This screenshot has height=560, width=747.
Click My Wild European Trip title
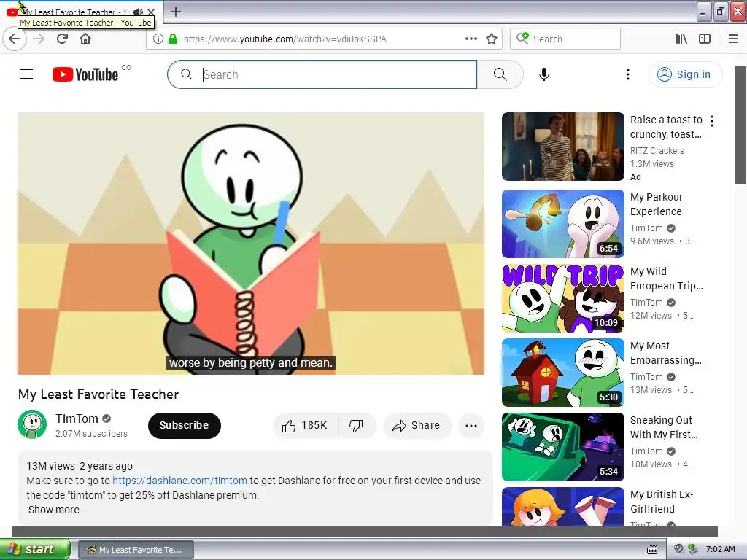click(x=666, y=278)
